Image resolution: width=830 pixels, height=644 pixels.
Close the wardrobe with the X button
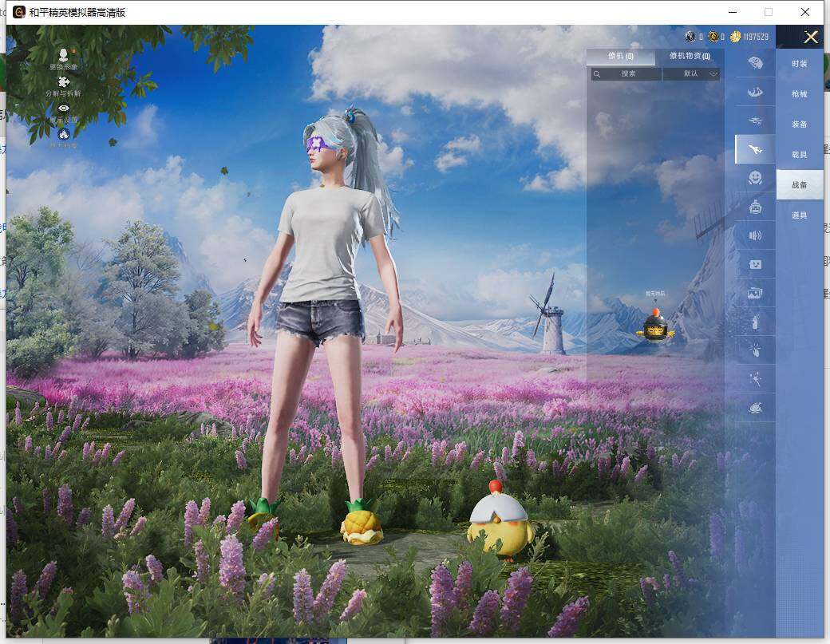[811, 37]
